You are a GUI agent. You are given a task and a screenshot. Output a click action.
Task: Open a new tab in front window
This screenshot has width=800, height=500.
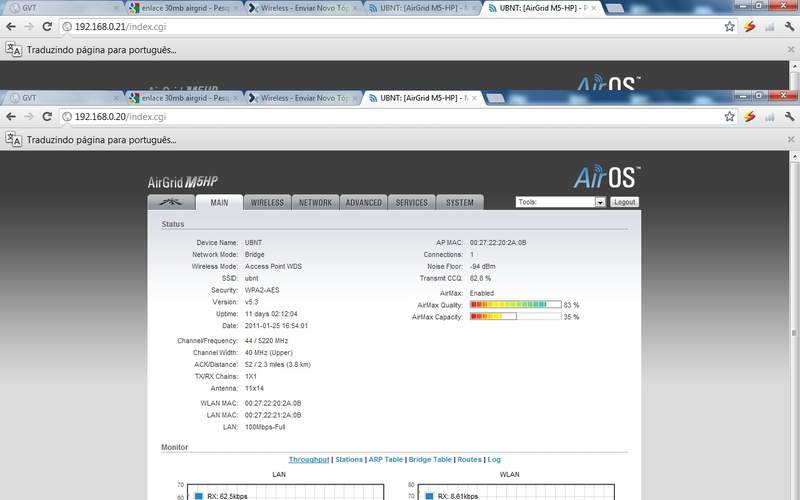[495, 98]
